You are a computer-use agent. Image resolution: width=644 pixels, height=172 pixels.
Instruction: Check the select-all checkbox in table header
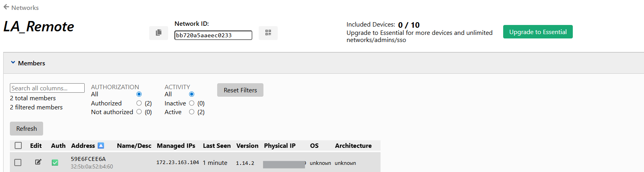coord(18,145)
